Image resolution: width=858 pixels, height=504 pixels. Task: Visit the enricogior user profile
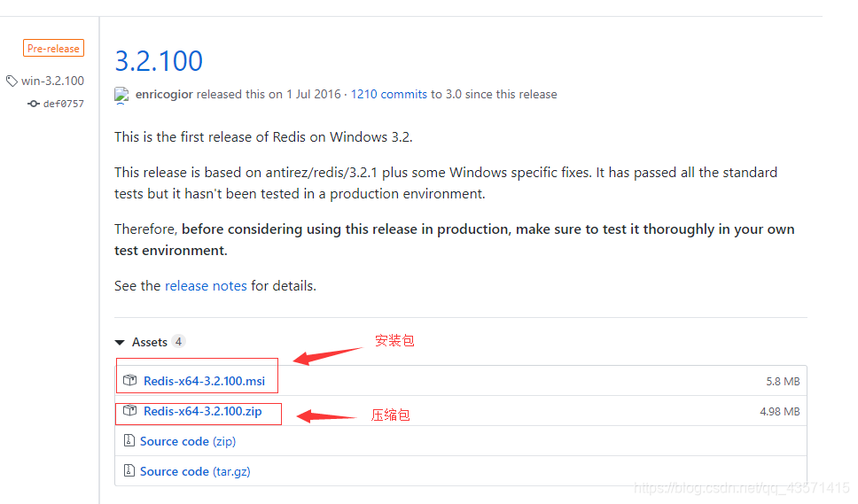pos(164,94)
